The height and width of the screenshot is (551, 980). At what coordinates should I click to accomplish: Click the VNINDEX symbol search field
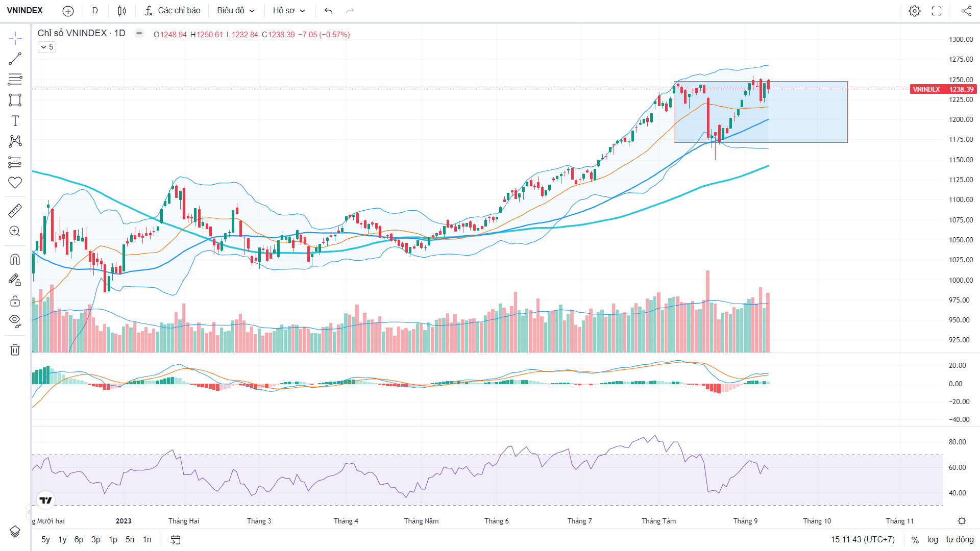[25, 11]
